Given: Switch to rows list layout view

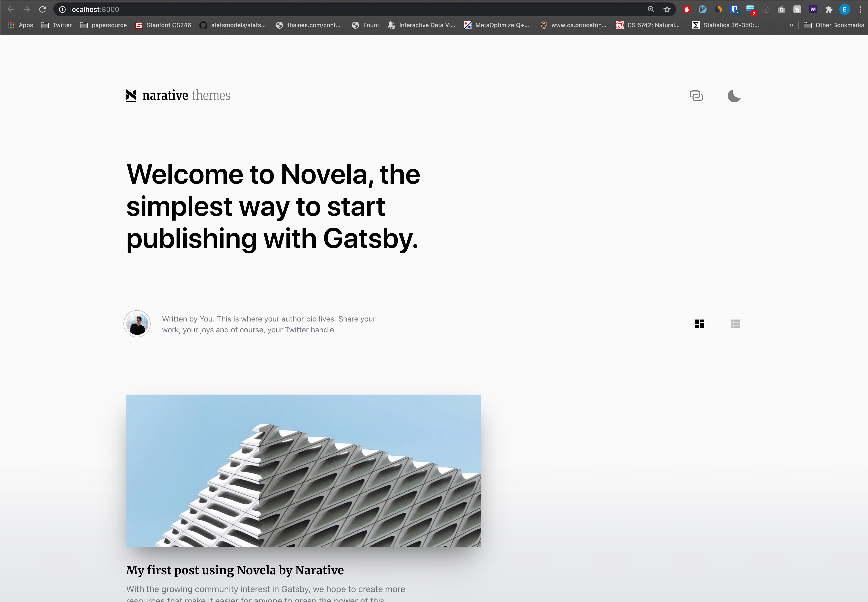Looking at the screenshot, I should click(735, 324).
